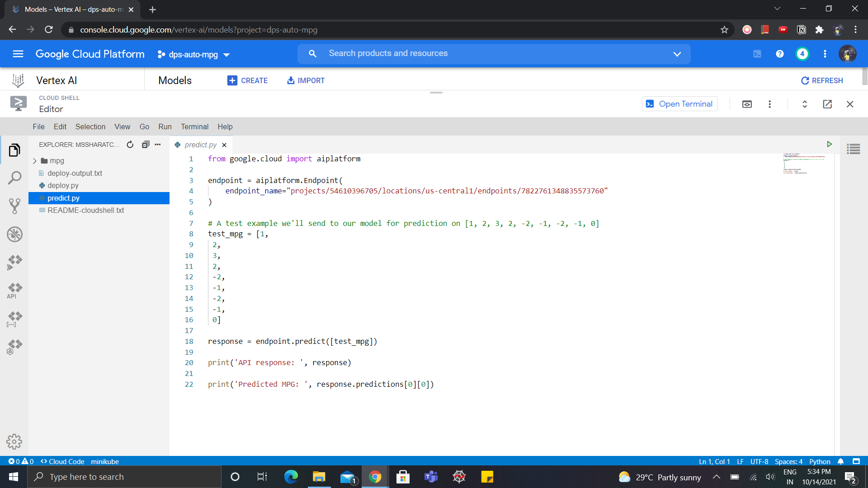Click CREATE to make a new model
868x488 pixels.
click(248, 80)
